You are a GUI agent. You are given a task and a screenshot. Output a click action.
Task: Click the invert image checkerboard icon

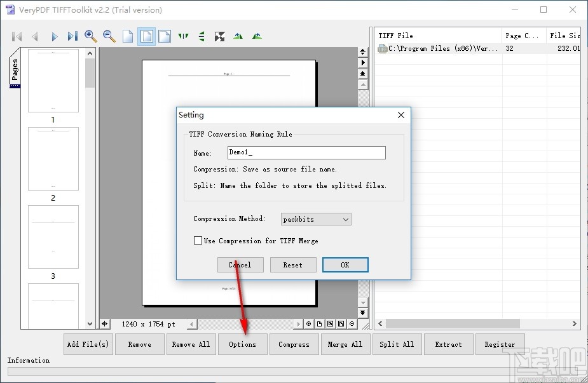point(219,36)
